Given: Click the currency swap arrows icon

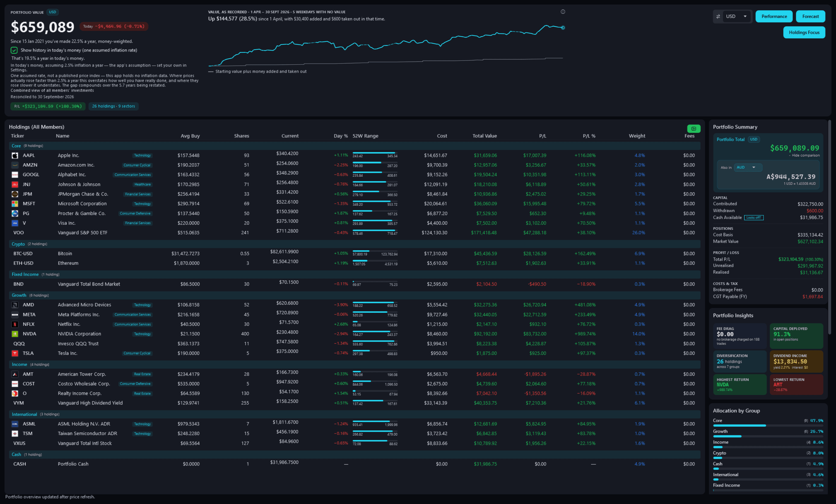Looking at the screenshot, I should [x=718, y=16].
